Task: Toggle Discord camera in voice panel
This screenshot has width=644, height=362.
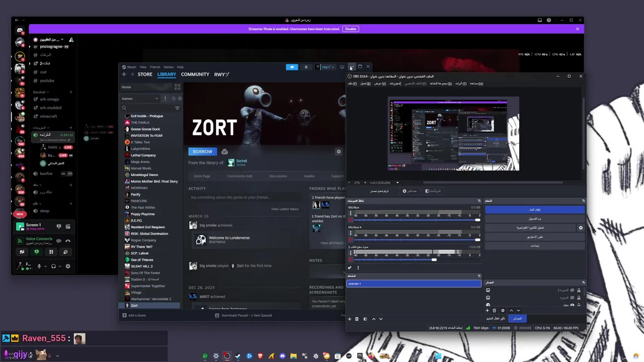Action: 22,252
